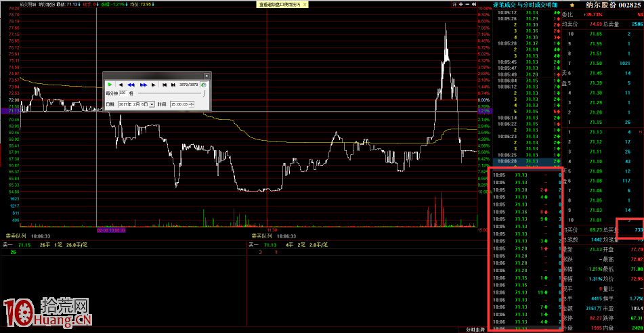Click the 02-06 10:06:33 time marker
This screenshot has height=333, width=644.
point(111,230)
